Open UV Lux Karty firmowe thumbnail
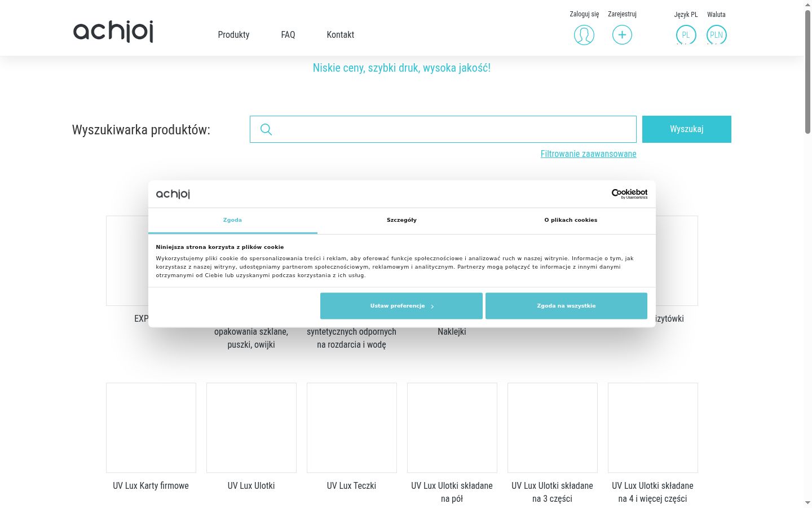This screenshot has width=812, height=508. click(x=151, y=428)
